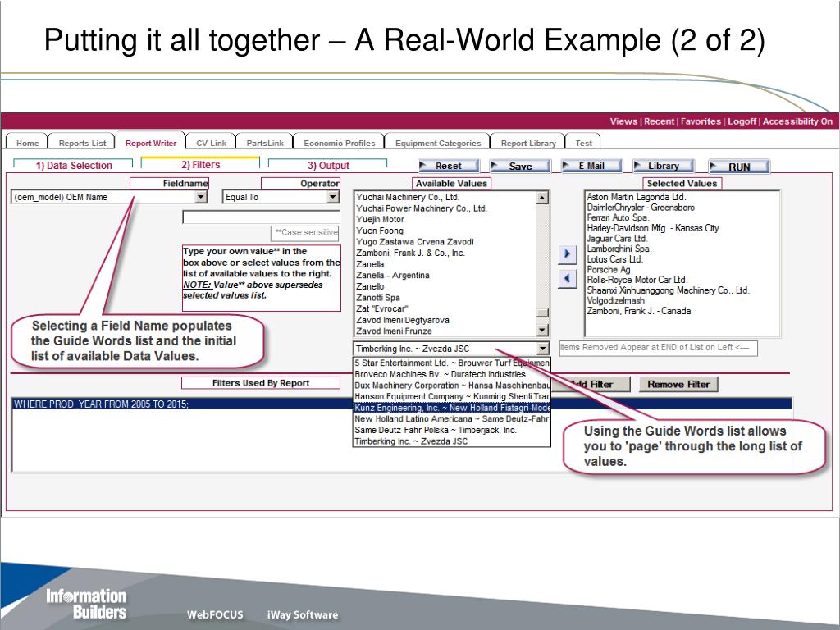Click the Available Values scrollbar thumb
840x630 pixels.
point(542,313)
